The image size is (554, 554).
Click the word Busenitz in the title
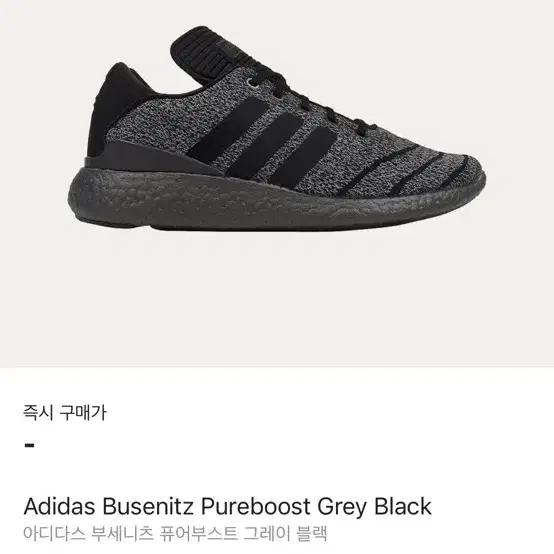[148, 506]
